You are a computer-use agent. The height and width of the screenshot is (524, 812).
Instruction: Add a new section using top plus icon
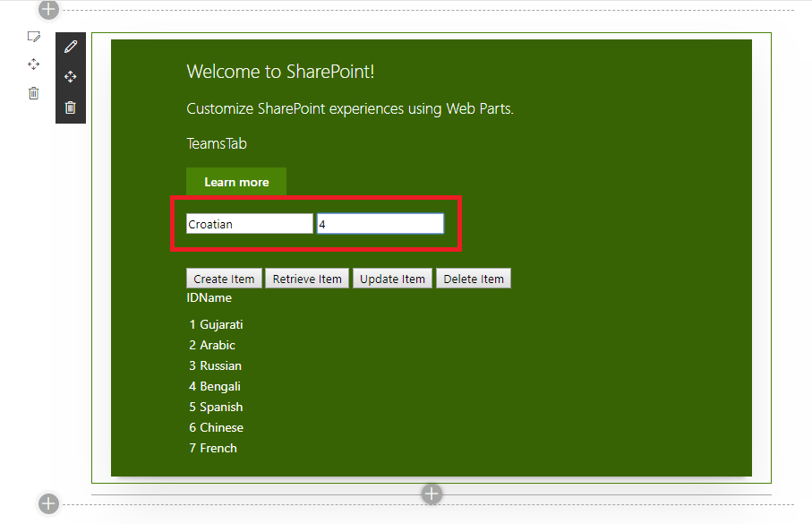(x=48, y=9)
